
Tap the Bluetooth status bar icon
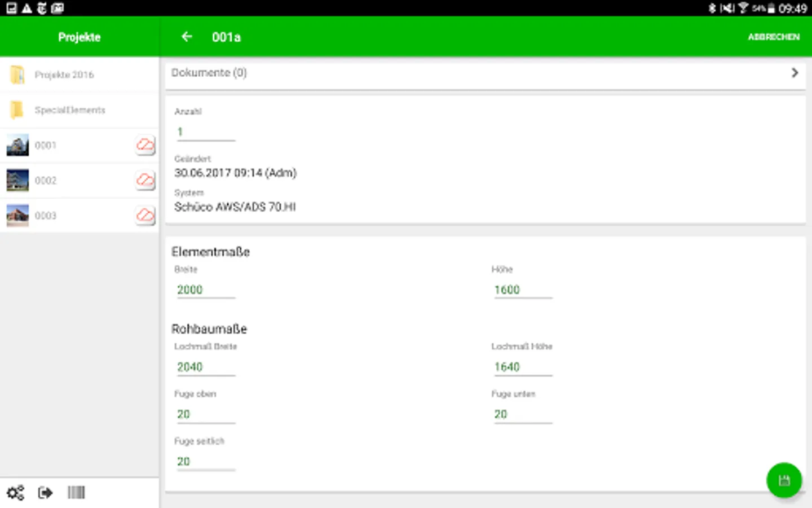point(712,8)
